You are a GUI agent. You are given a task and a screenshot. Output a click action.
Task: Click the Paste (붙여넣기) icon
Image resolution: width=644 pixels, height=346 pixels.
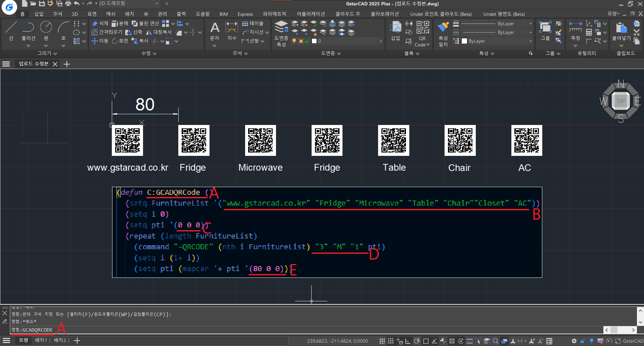click(x=621, y=31)
